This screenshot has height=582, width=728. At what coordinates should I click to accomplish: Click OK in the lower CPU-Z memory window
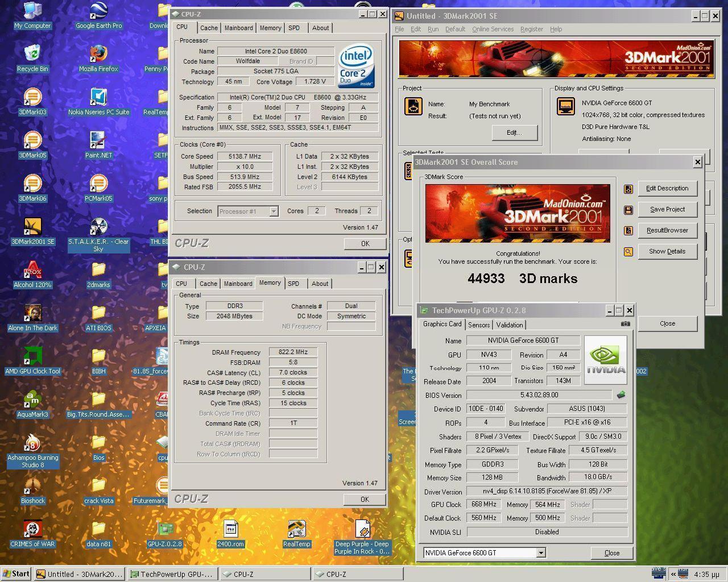click(365, 499)
